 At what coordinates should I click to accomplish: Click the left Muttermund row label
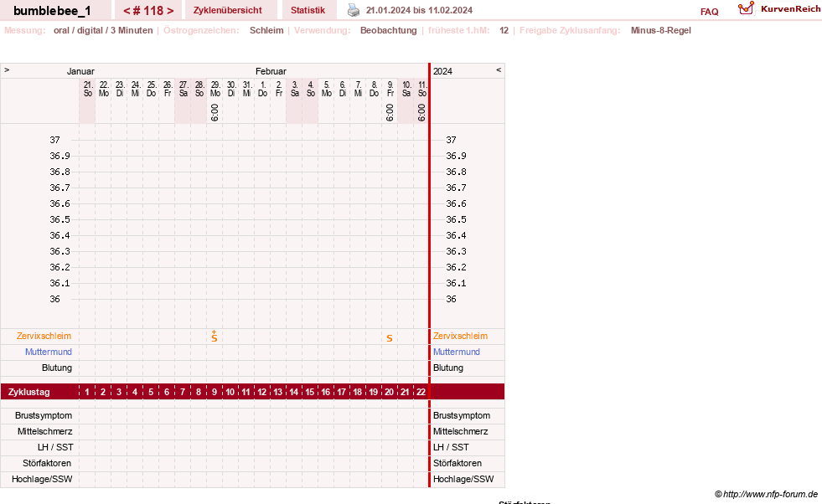click(x=49, y=352)
